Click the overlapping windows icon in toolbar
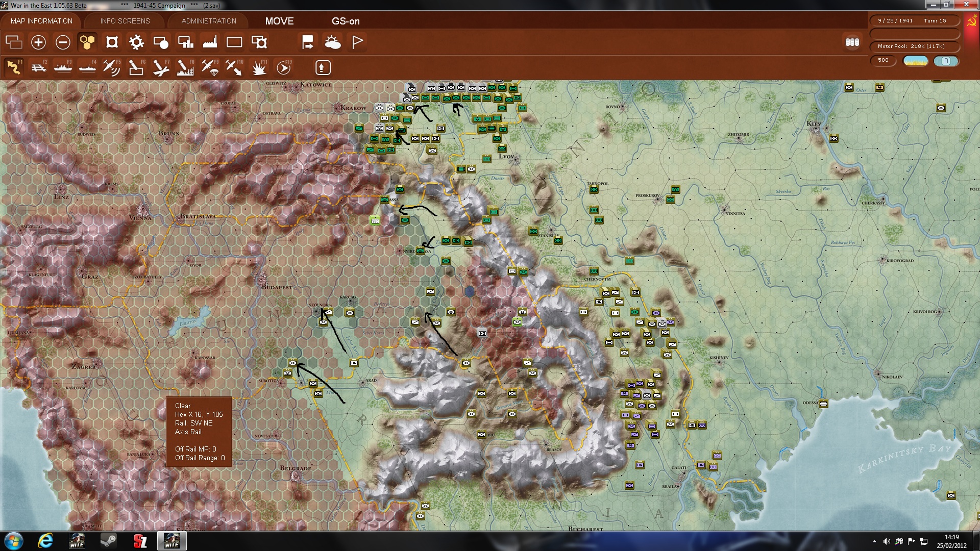The height and width of the screenshot is (551, 980). pos(14,42)
